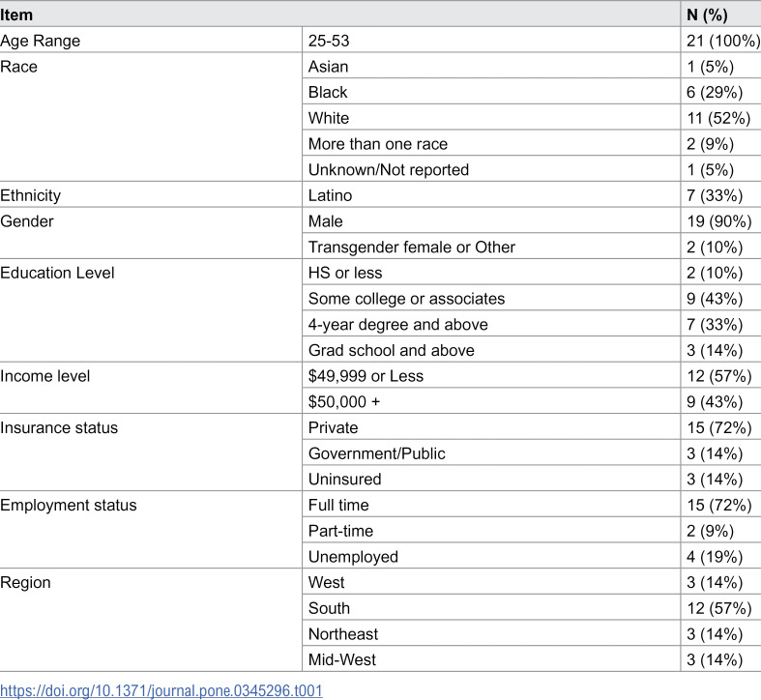Select the More than one race cell

(x=377, y=144)
